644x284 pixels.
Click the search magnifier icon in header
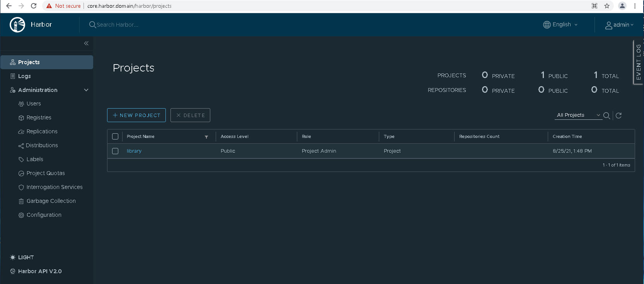(92, 25)
